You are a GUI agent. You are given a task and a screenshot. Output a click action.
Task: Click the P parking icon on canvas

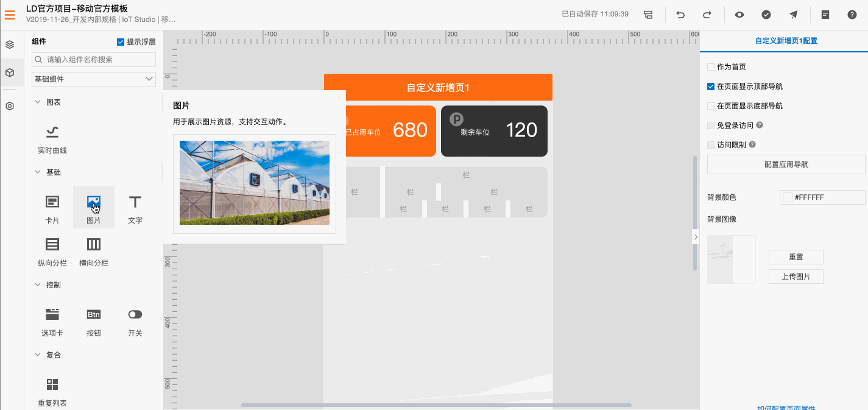(x=456, y=119)
